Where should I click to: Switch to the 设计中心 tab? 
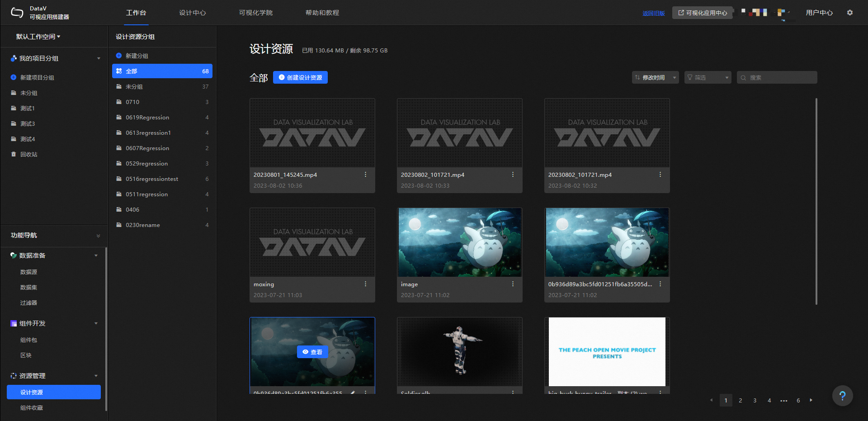pyautogui.click(x=193, y=13)
